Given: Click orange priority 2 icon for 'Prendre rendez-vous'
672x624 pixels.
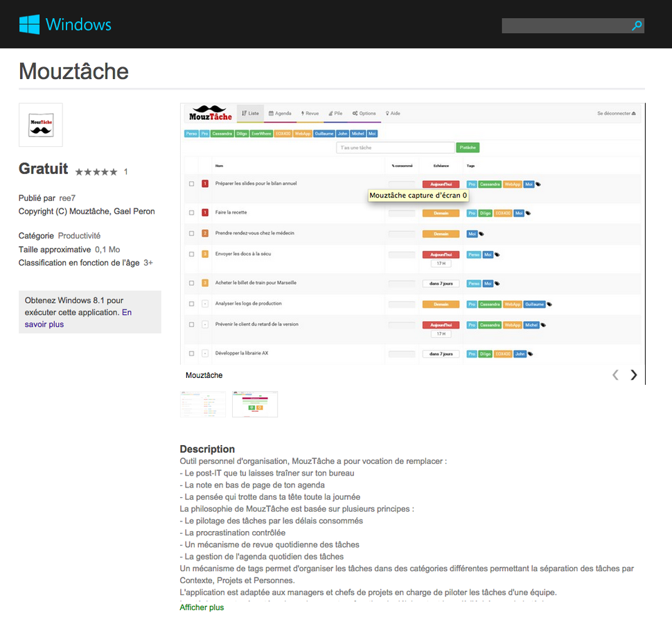Looking at the screenshot, I should click(205, 233).
